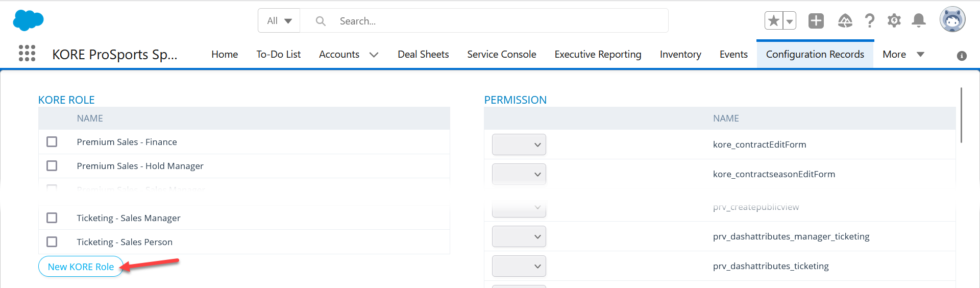The width and height of the screenshot is (980, 288).
Task: Open the To-Do List tab
Action: [278, 54]
